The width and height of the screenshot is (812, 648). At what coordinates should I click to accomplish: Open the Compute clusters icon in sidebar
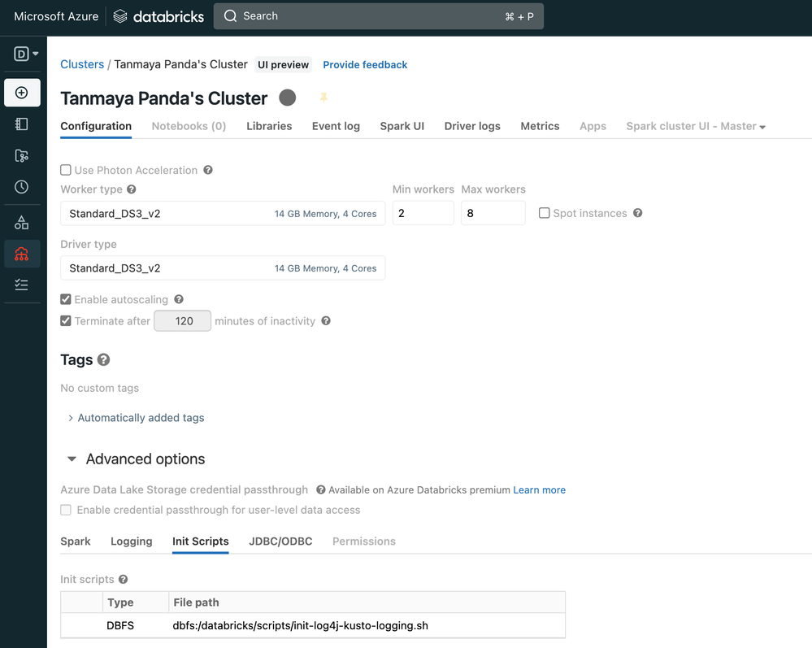22,254
